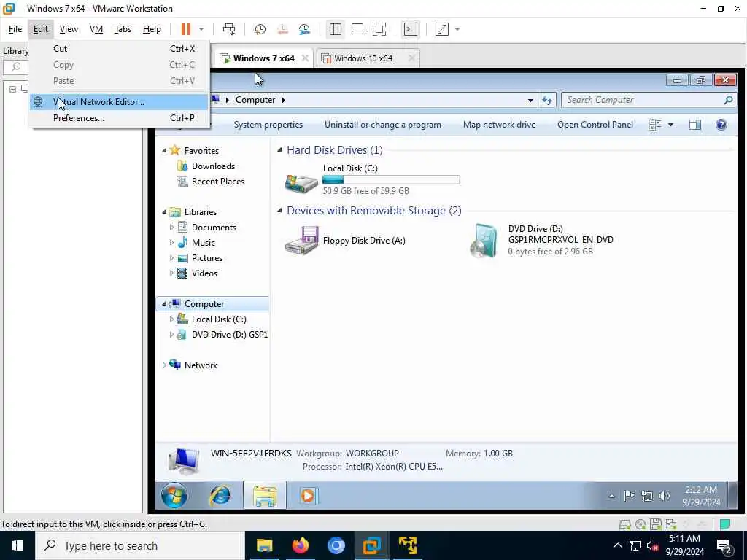Click Send Ctrl+Alt+Del toolbar icon
747x560 pixels.
tap(228, 29)
